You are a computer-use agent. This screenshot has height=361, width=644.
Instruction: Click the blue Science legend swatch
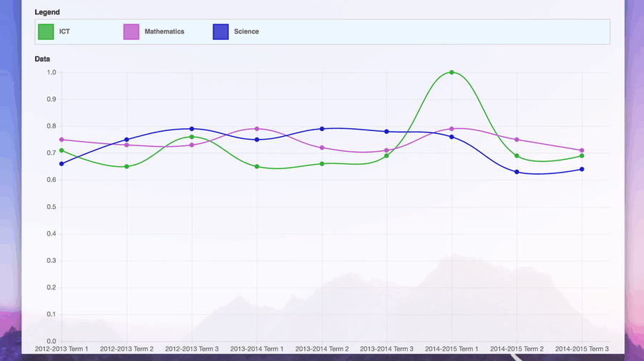tap(220, 32)
